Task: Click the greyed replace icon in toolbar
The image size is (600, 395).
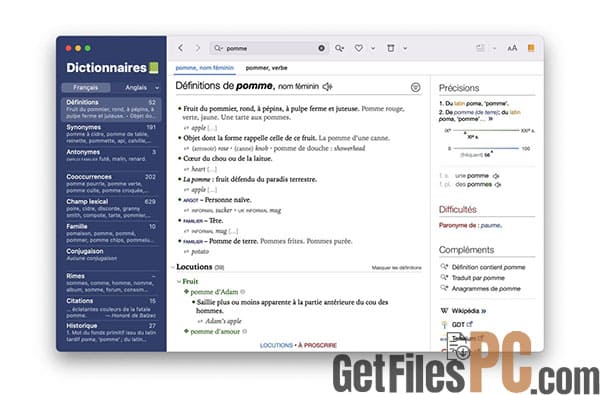Action: pyautogui.click(x=480, y=48)
